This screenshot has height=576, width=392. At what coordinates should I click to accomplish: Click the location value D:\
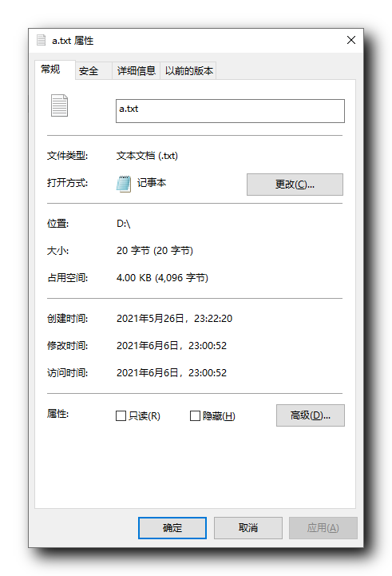pos(123,224)
